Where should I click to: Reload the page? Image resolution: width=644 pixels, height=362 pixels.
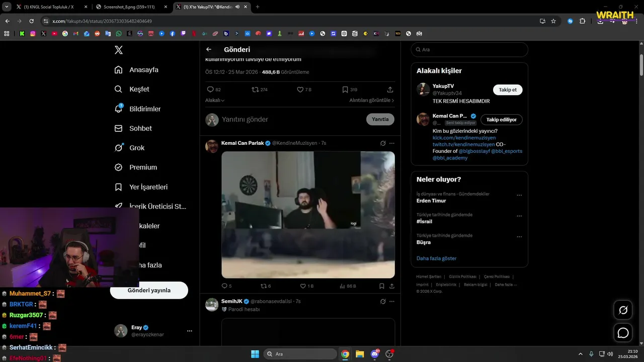point(31,21)
